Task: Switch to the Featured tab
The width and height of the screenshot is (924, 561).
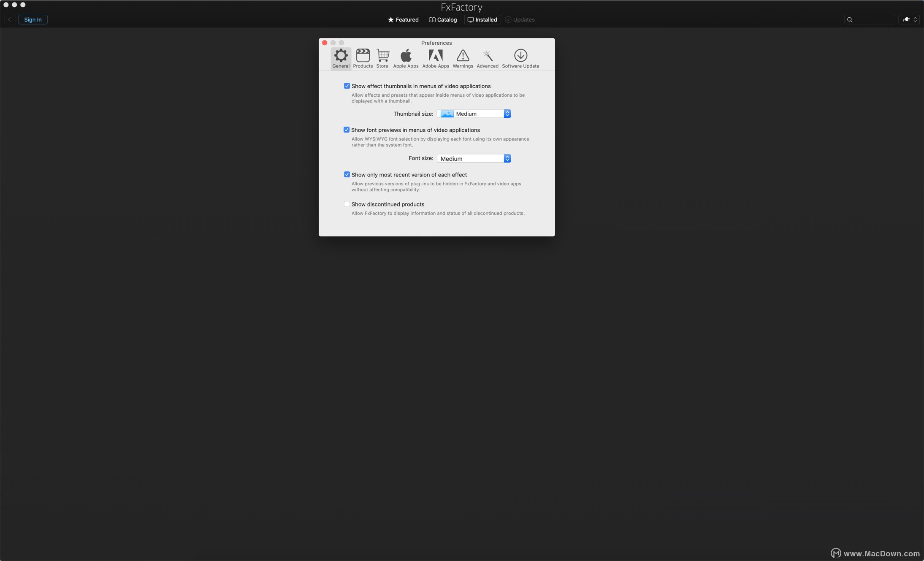Action: pos(403,20)
